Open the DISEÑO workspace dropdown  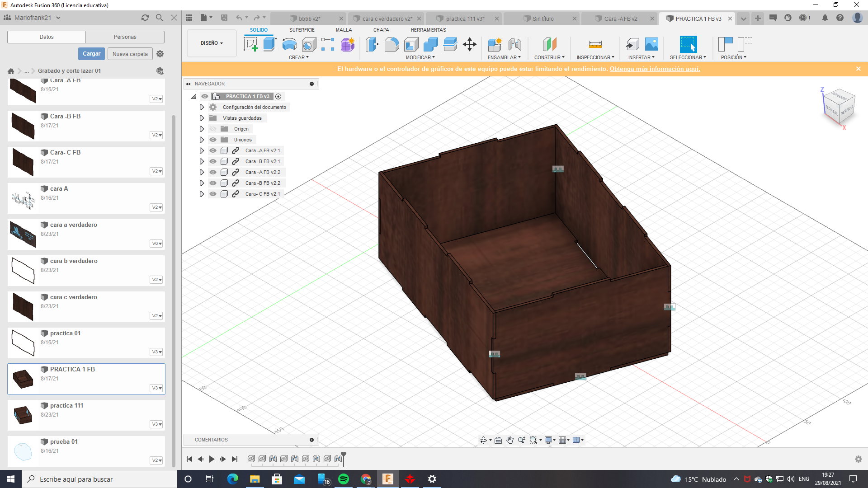click(212, 43)
